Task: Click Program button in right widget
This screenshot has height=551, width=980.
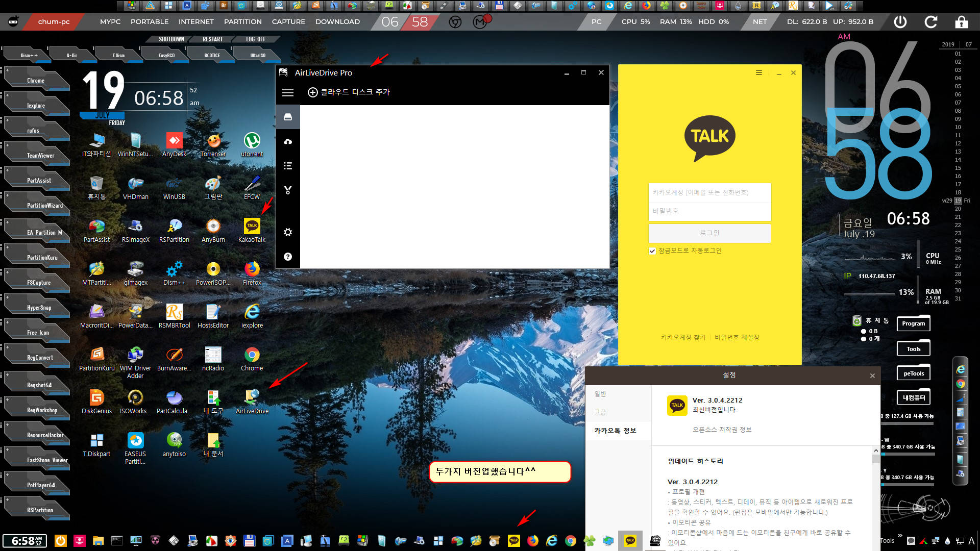Action: click(913, 323)
